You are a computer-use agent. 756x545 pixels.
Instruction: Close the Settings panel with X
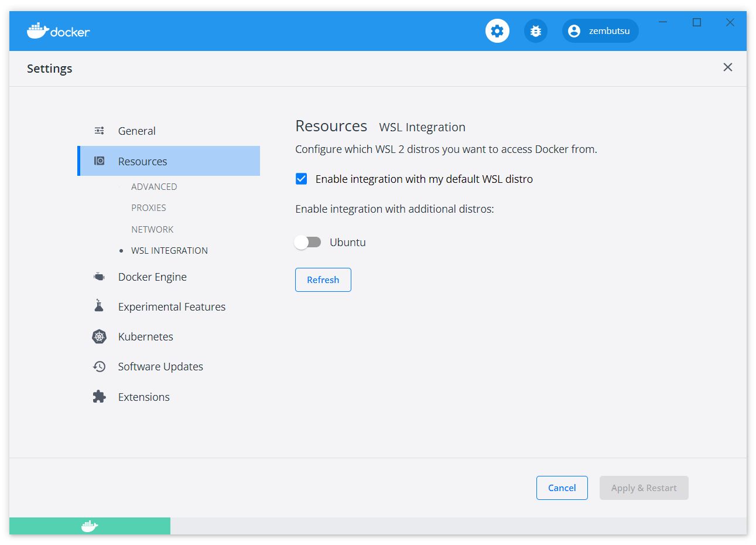[x=728, y=67]
